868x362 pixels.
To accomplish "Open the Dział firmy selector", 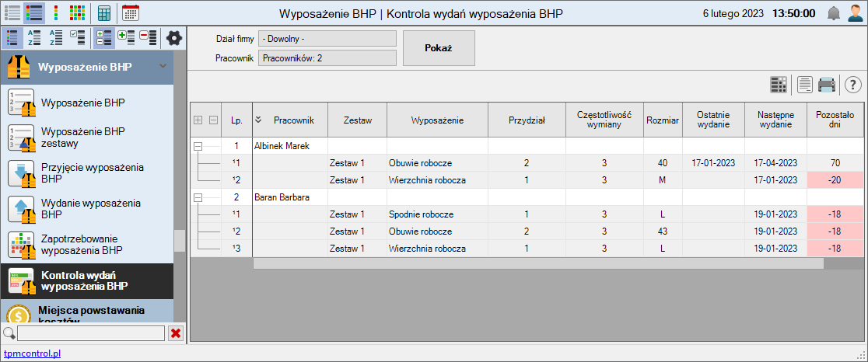I will 327,39.
